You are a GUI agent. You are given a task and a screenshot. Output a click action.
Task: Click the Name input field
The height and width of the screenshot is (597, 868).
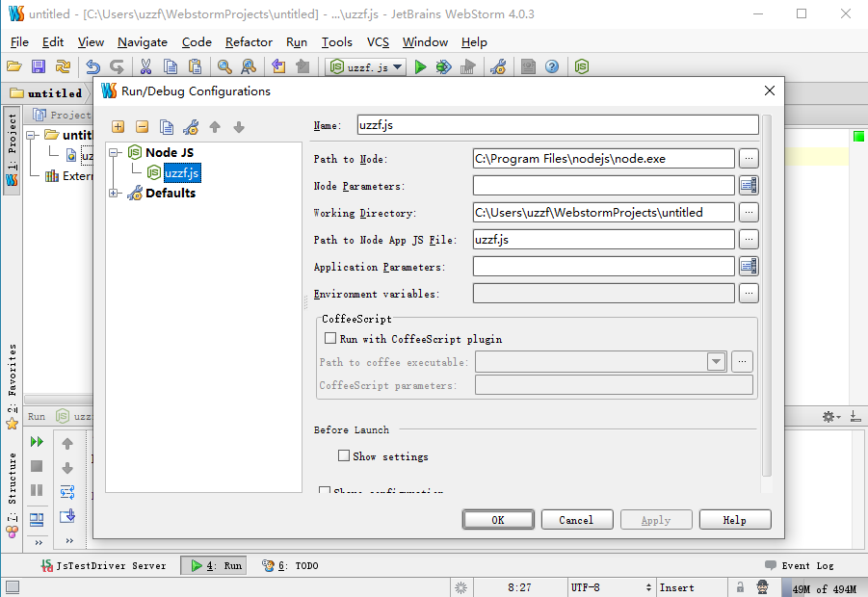pyautogui.click(x=558, y=124)
